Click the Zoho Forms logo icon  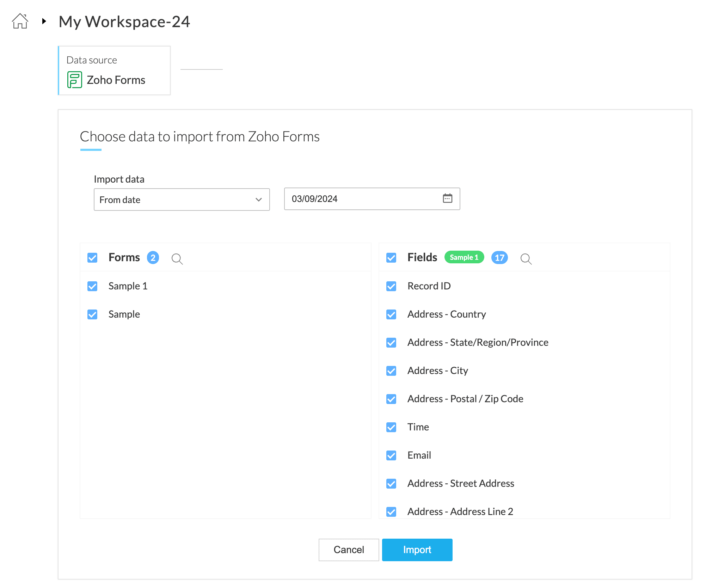pyautogui.click(x=75, y=80)
